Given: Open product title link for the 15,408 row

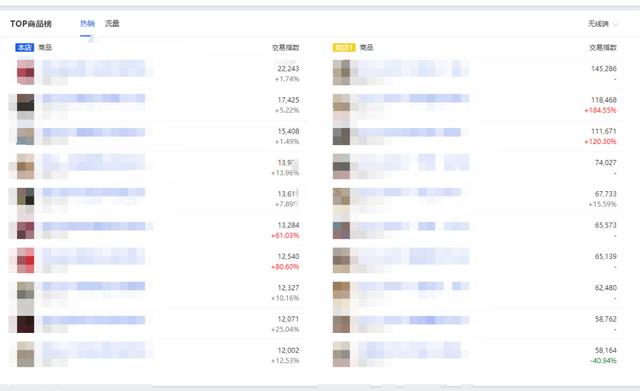Looking at the screenshot, I should [94, 132].
